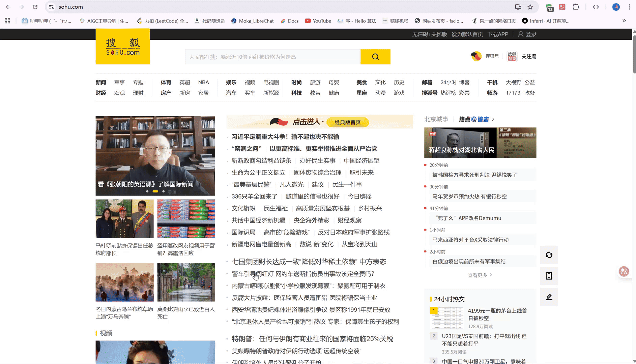
Task: Open the 新闻 navigation category
Action: click(101, 82)
